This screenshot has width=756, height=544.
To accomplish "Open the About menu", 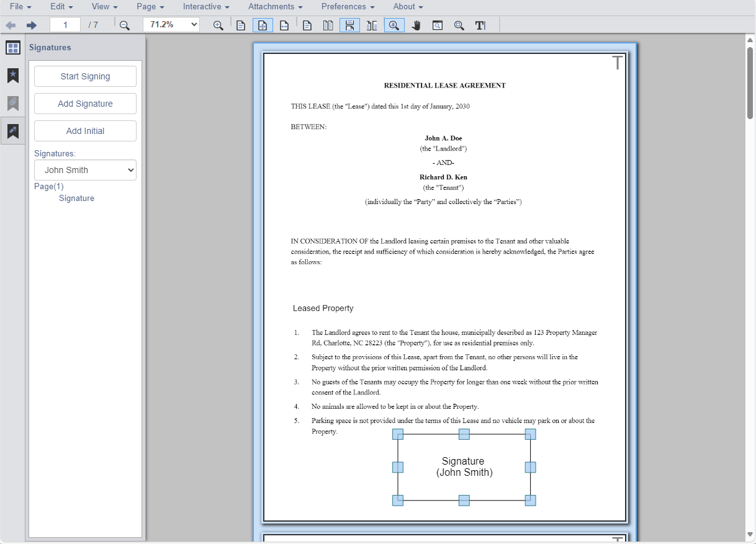I will pos(408,6).
